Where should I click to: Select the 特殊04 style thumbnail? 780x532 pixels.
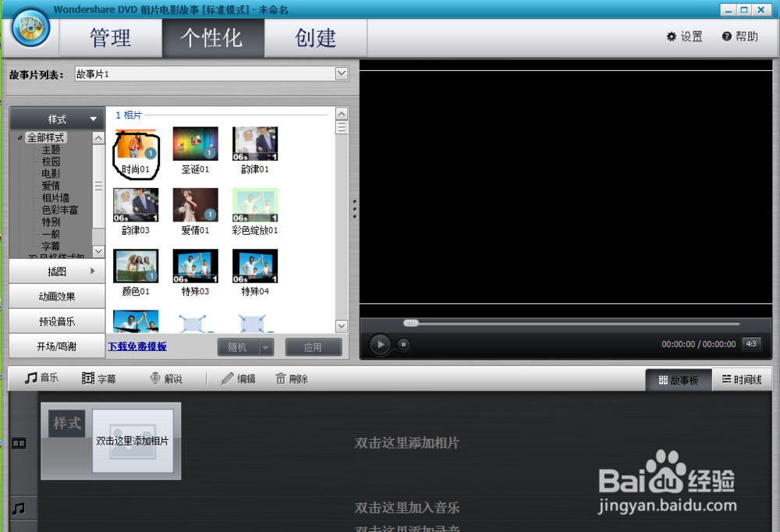coord(255,266)
